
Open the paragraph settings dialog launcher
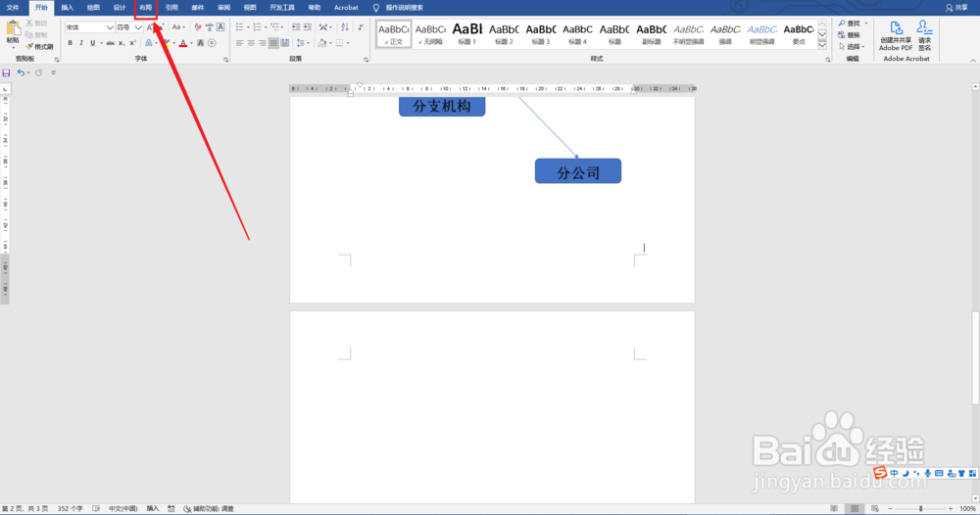[x=367, y=60]
